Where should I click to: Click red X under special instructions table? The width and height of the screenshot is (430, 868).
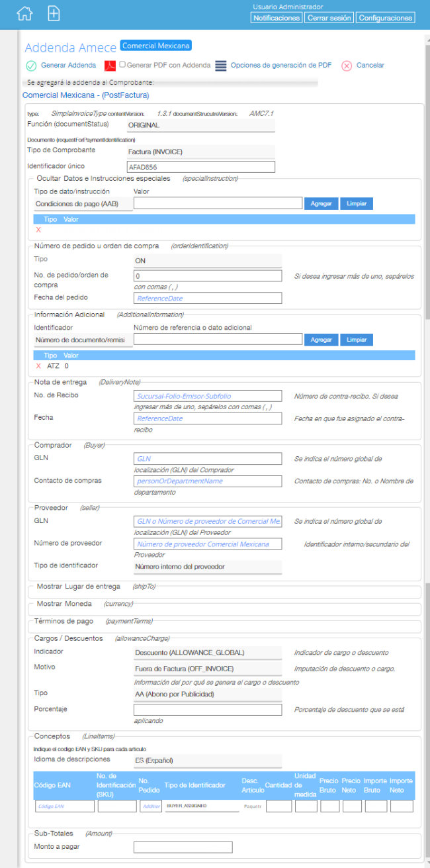(38, 230)
